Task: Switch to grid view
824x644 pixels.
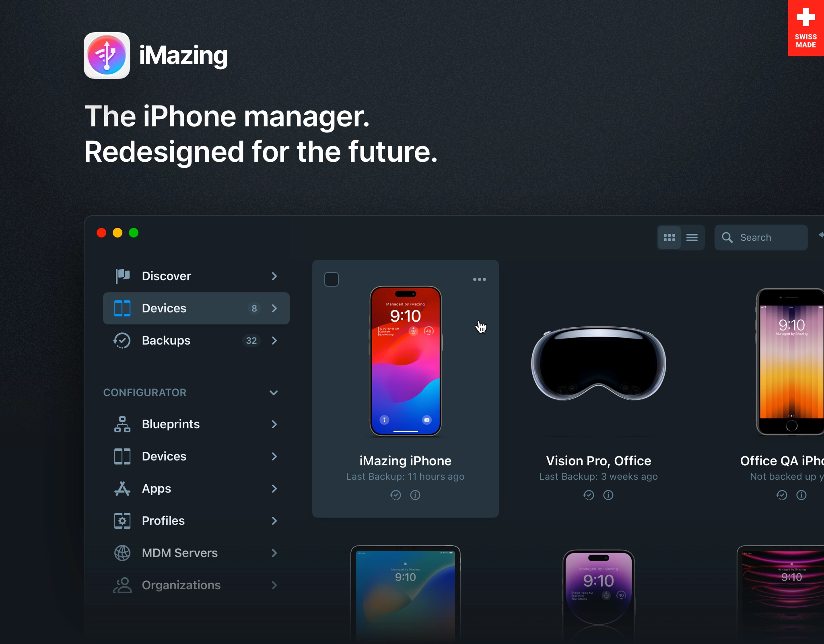Action: click(669, 237)
